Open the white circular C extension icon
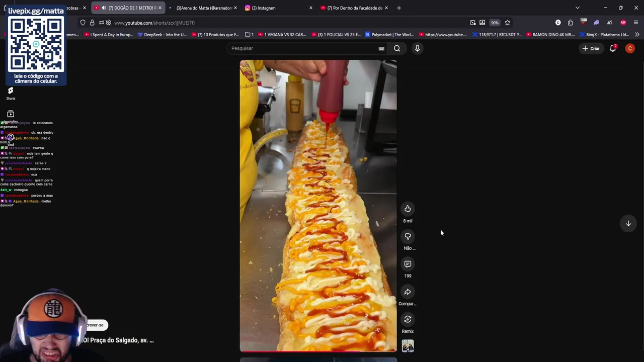This screenshot has width=644, height=362. click(558, 23)
